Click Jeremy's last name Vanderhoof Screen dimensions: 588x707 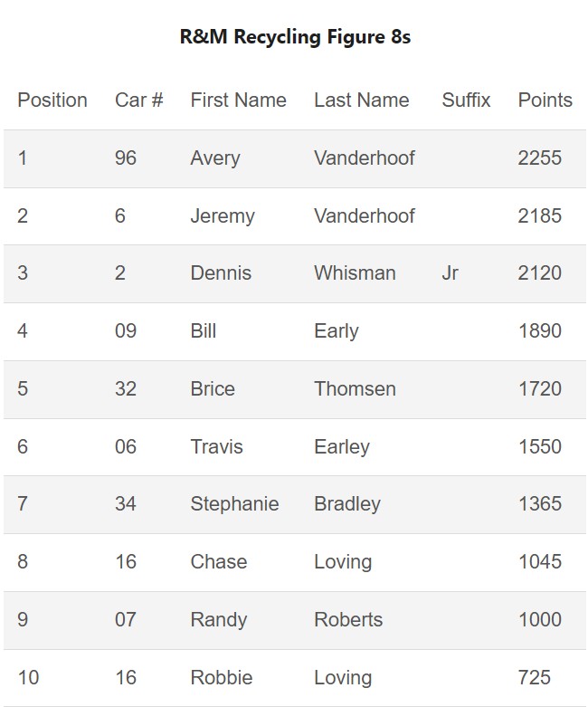[x=364, y=216]
